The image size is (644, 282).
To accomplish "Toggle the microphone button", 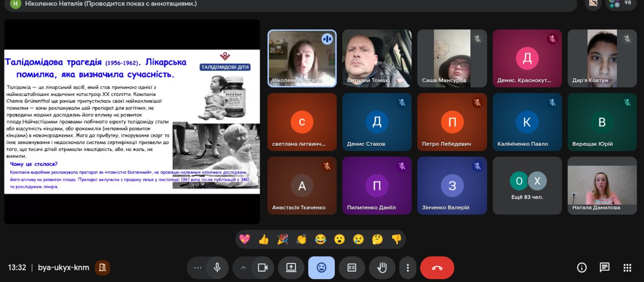I will (217, 267).
